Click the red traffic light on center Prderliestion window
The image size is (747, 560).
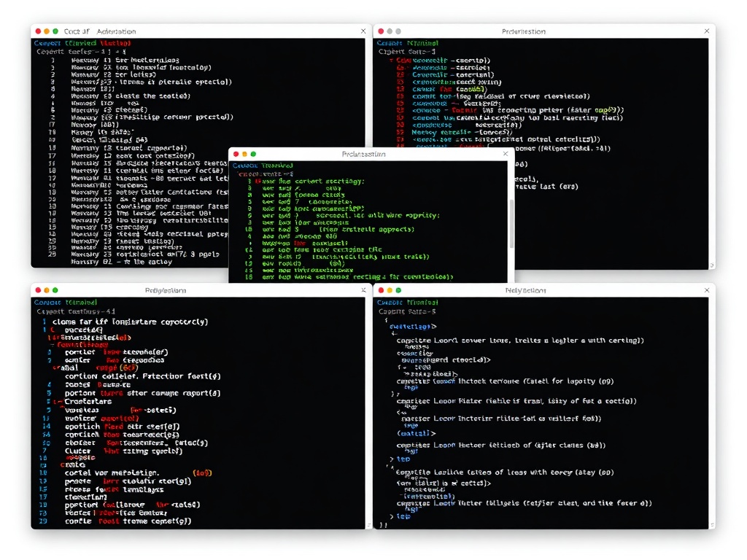[235, 154]
